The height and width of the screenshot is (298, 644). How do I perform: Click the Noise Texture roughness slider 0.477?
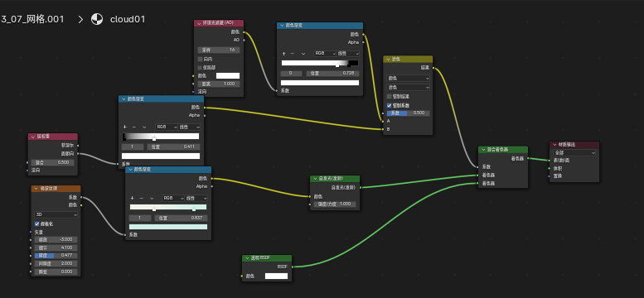[x=56, y=255]
